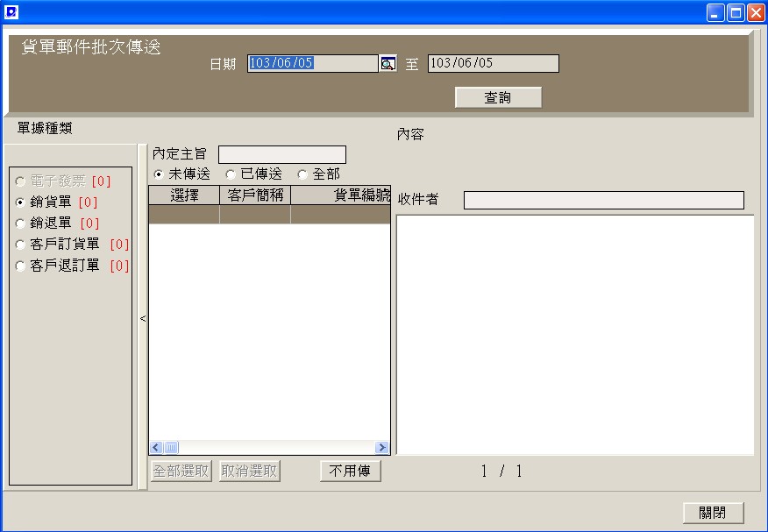
Task: Click the horizontal scrollbar thumb
Action: (172, 447)
